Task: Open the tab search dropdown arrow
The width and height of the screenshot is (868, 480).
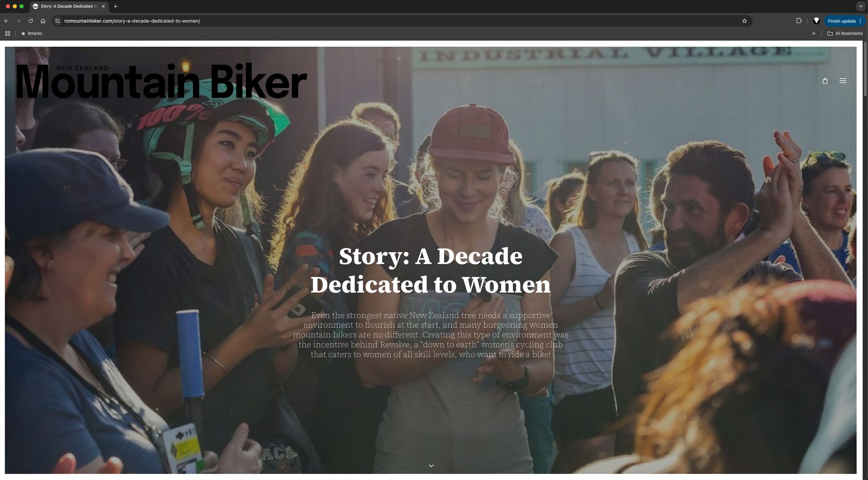Action: (861, 6)
